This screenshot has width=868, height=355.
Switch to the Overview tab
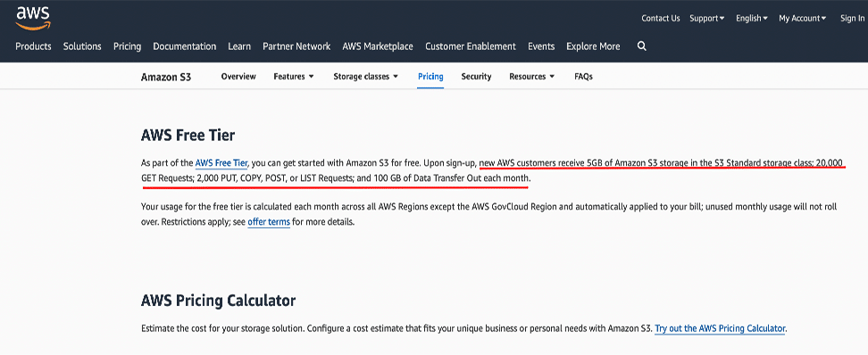pyautogui.click(x=238, y=77)
